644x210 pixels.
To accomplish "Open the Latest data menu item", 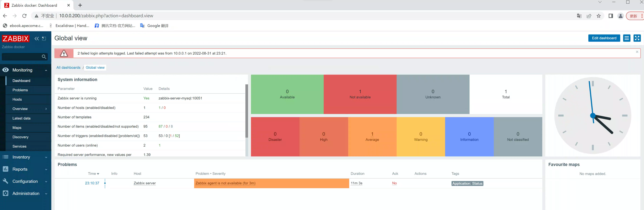I will click(x=22, y=118).
